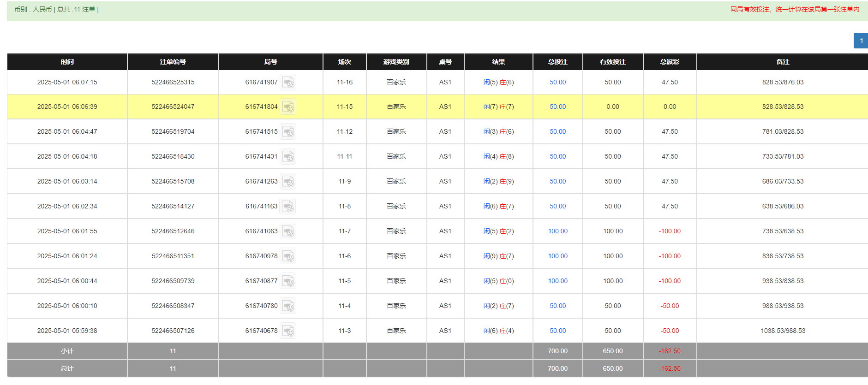Click result 闲(5) 庄(6) in first row
Image resolution: width=868 pixels, height=385 pixels.
coord(498,83)
